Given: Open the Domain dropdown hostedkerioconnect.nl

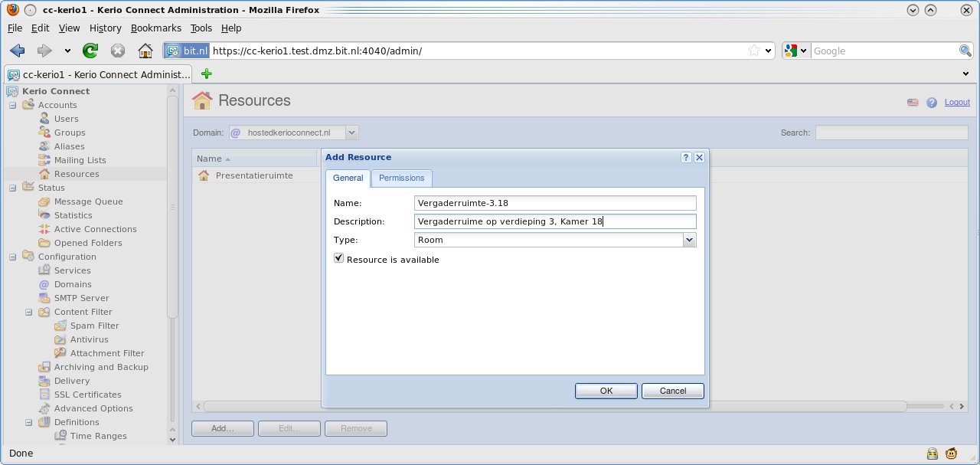Looking at the screenshot, I should coord(352,133).
